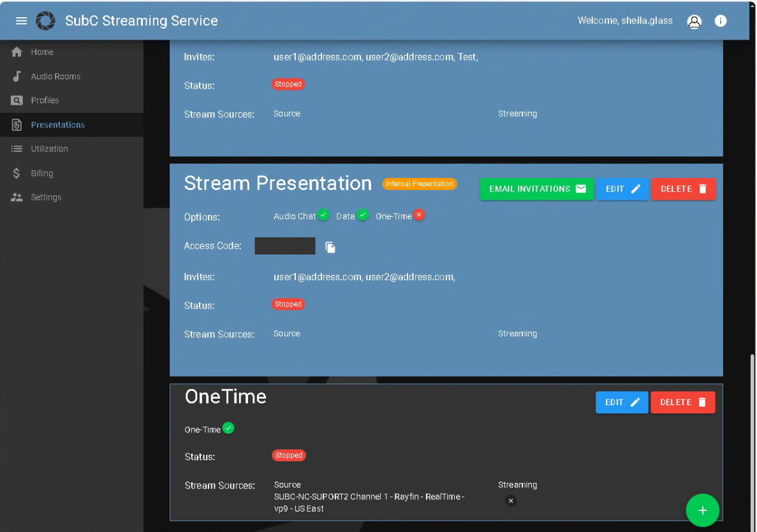Toggle the One-Time checkmark in OneTime card

228,428
